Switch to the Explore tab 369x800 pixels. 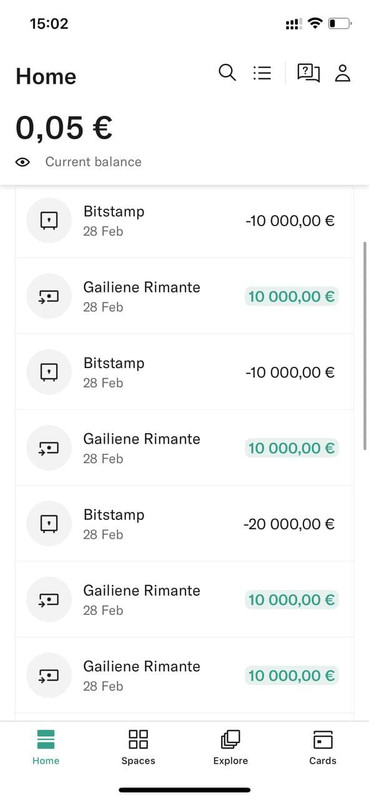[230, 747]
